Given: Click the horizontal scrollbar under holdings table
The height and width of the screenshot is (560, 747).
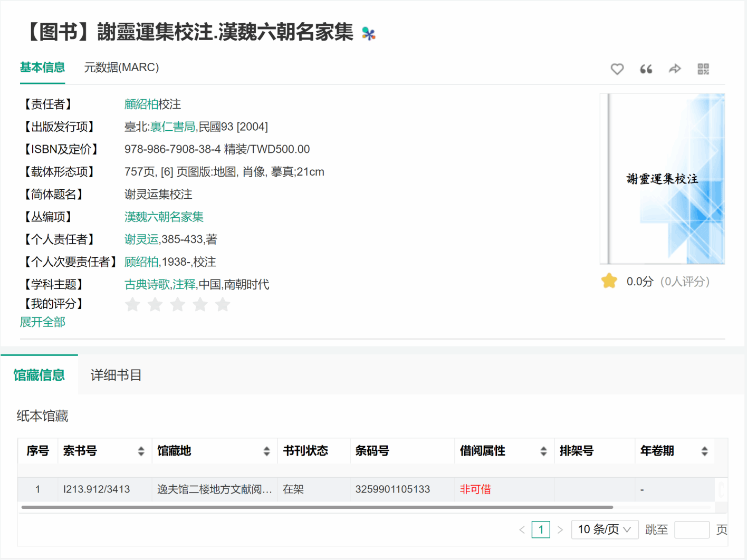Looking at the screenshot, I should coord(317,507).
